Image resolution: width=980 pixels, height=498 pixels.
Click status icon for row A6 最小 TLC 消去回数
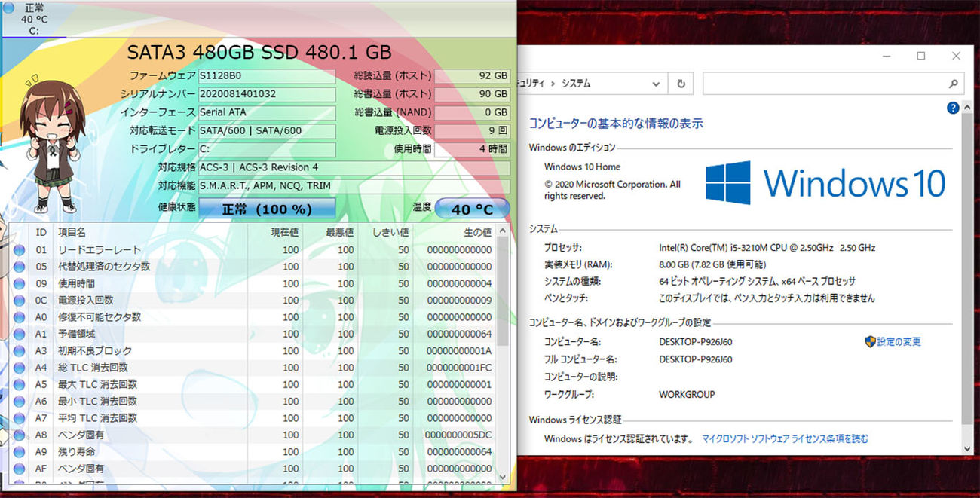click(19, 402)
